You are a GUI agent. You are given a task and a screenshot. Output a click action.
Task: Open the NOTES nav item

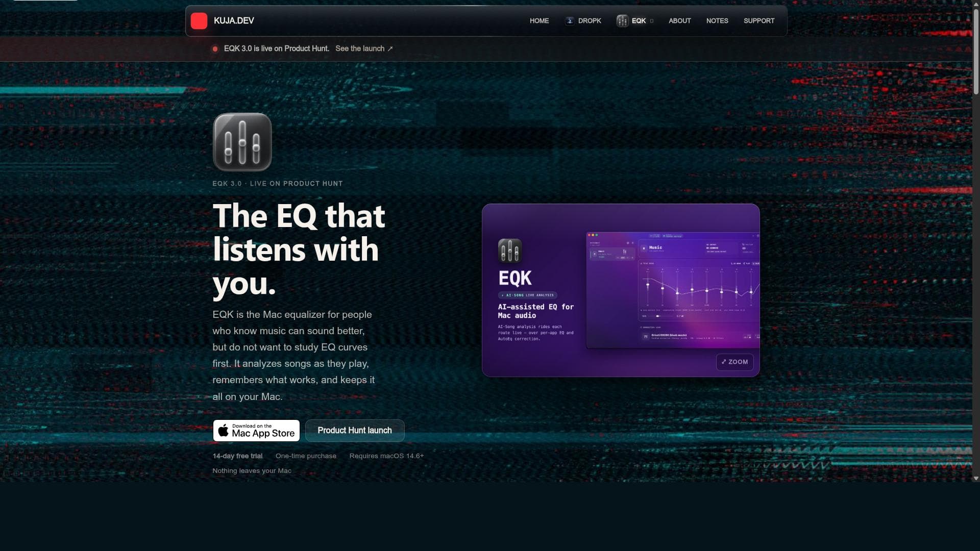point(717,21)
